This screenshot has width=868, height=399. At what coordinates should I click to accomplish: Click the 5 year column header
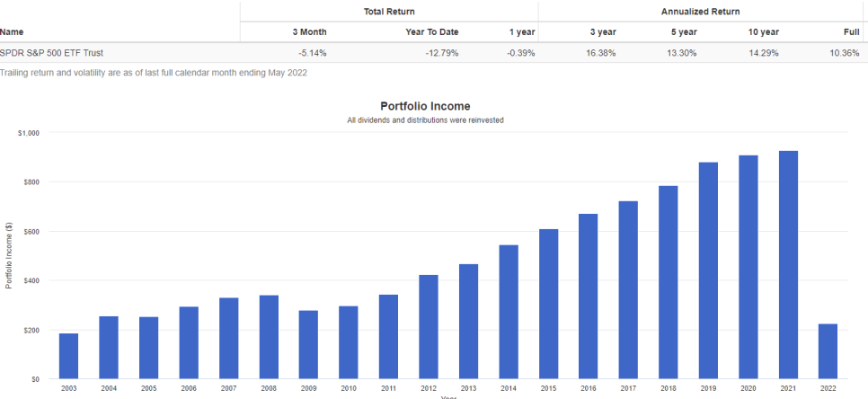[x=684, y=32]
